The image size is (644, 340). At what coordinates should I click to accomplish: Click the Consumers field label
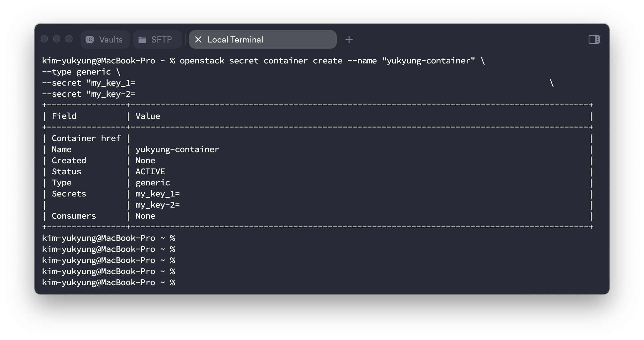point(74,216)
